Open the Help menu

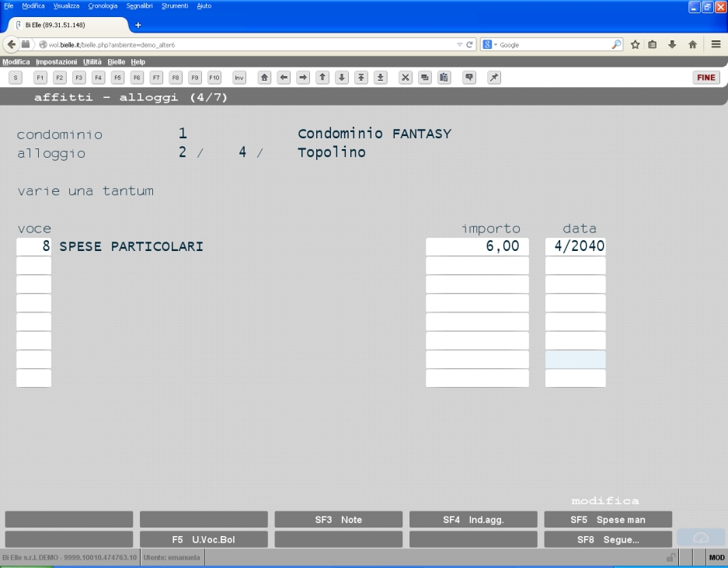(x=138, y=61)
